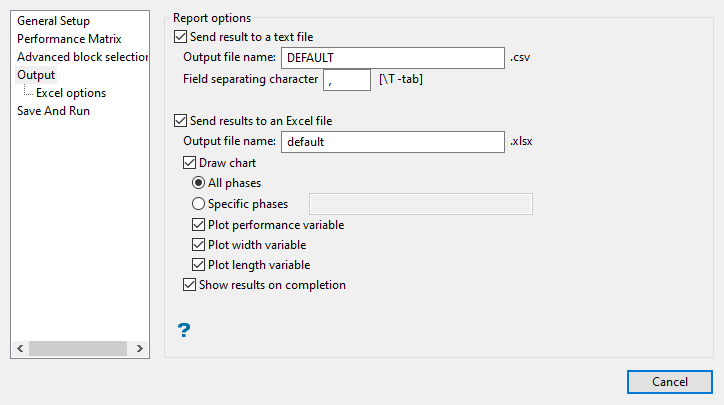Choose the Specific phases radio option

pyautogui.click(x=198, y=204)
